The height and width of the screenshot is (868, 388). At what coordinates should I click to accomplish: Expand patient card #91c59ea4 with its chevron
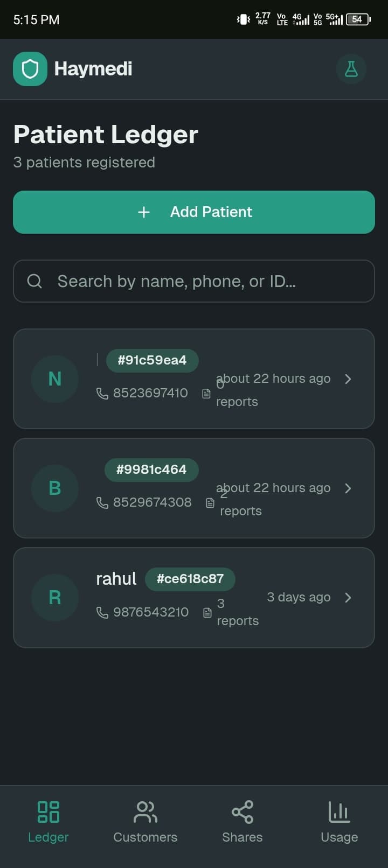(x=348, y=379)
